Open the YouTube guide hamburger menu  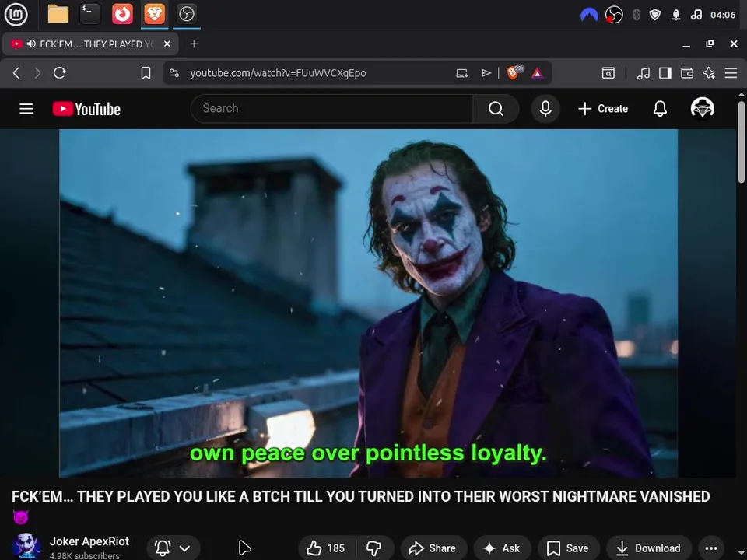coord(26,109)
